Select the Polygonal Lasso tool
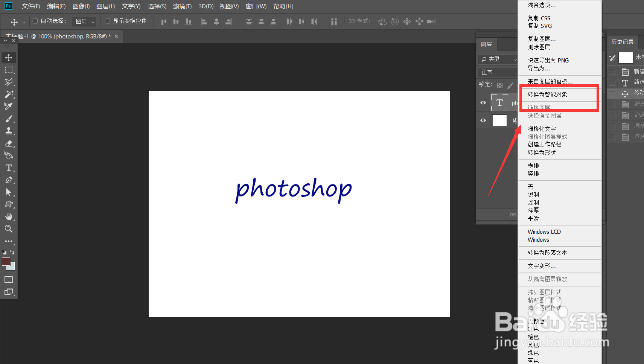644x364 pixels. 9,82
